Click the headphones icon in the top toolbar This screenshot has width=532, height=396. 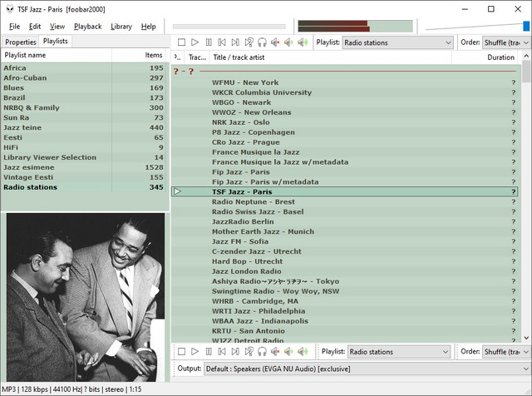[262, 42]
